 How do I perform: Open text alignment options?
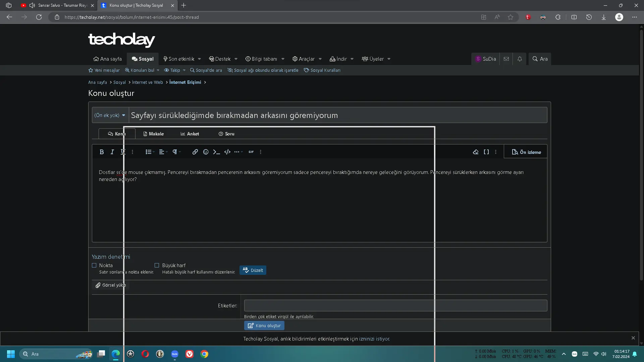click(x=163, y=152)
